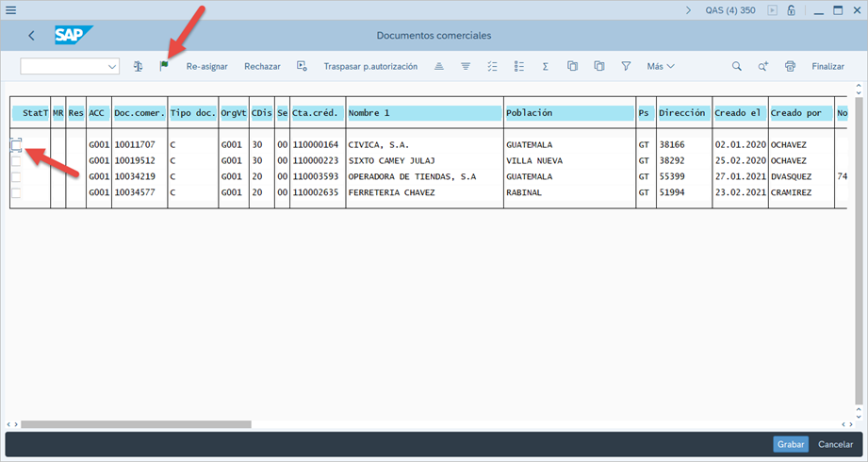
Task: Open the command field dropdown
Action: tap(113, 67)
